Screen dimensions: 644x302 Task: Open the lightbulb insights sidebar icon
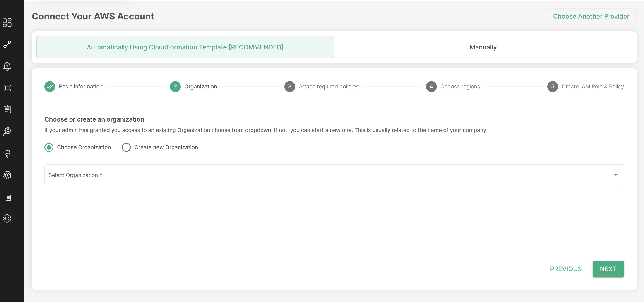pos(7,153)
